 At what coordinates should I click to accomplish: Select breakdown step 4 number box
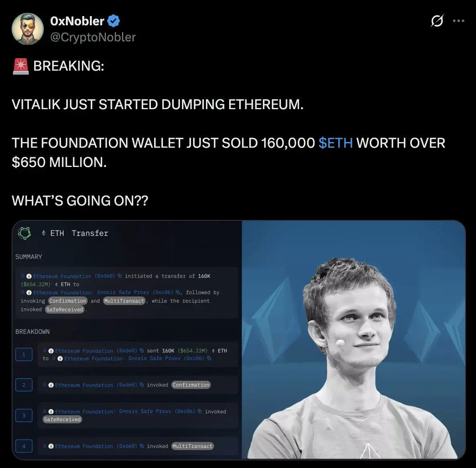pos(24,446)
